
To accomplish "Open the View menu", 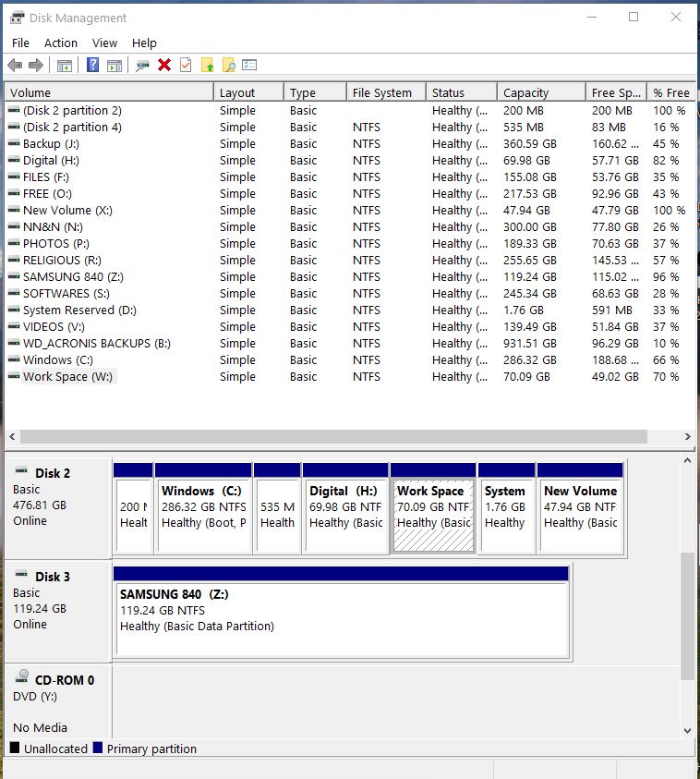I will (x=104, y=43).
